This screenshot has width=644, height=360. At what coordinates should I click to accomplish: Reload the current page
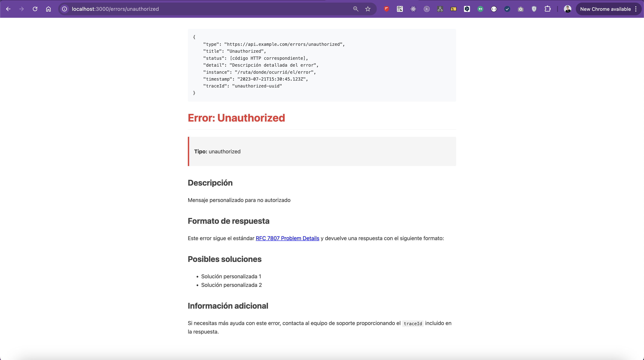35,9
